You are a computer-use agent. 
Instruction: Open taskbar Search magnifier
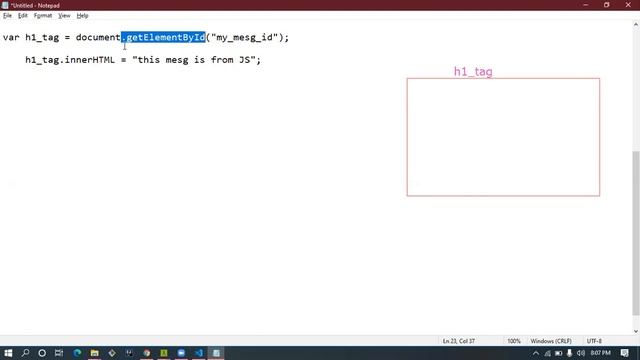coord(25,353)
